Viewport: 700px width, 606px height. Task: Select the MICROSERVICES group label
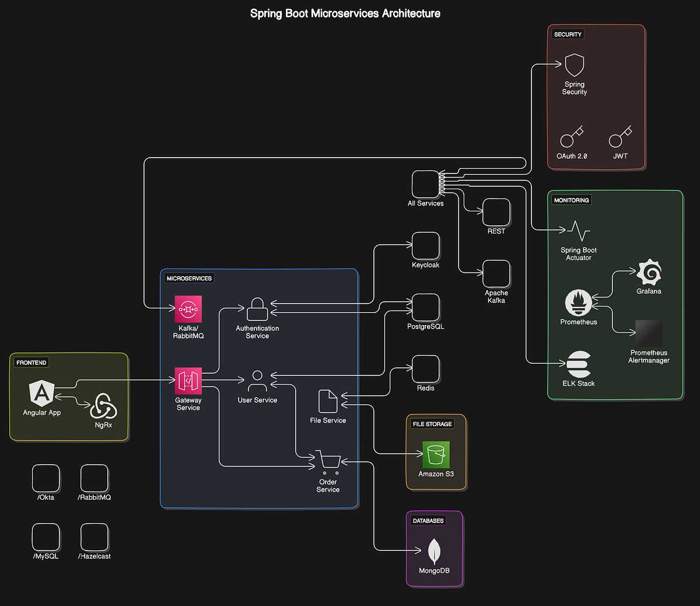(x=189, y=278)
